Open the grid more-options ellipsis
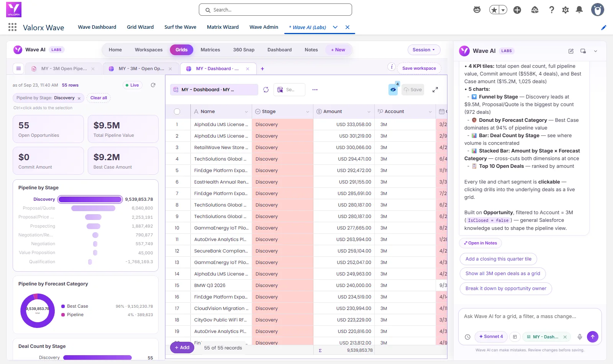 coord(315,90)
